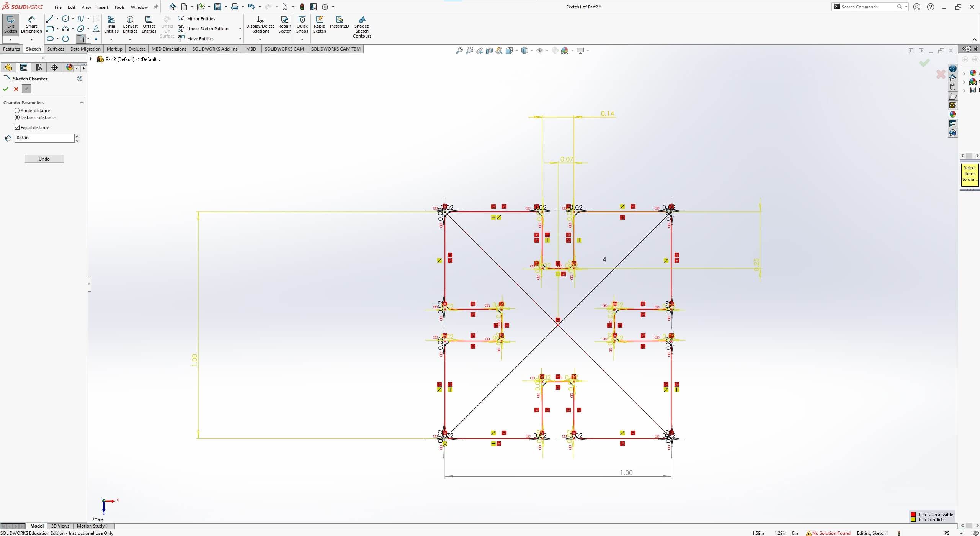Toggle Rapid Sketch mode
This screenshot has height=536, width=980.
pos(319,25)
